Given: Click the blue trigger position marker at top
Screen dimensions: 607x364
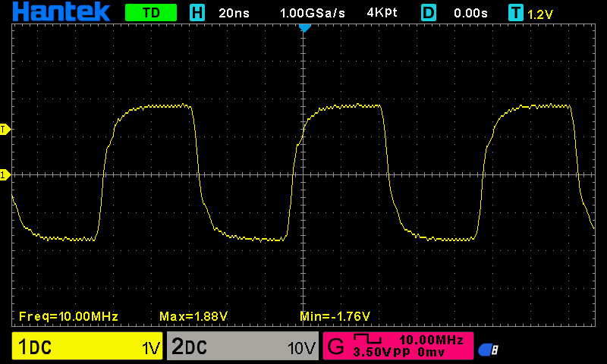Looking at the screenshot, I should 305,28.
